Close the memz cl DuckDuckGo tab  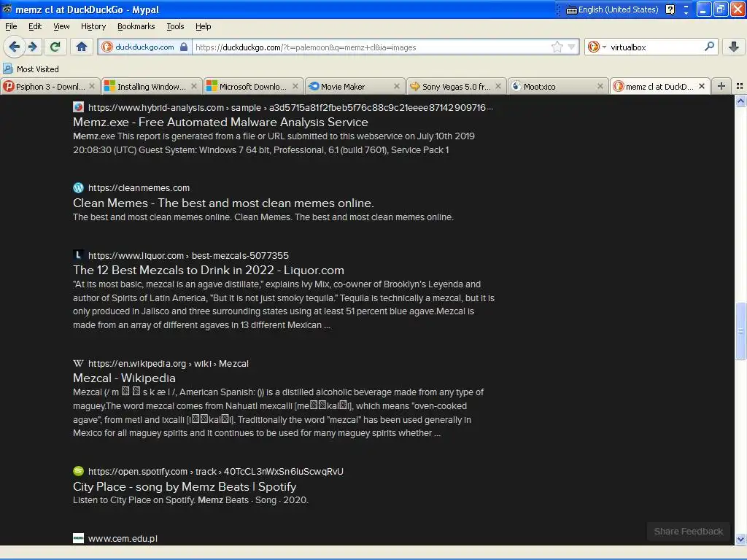702,86
